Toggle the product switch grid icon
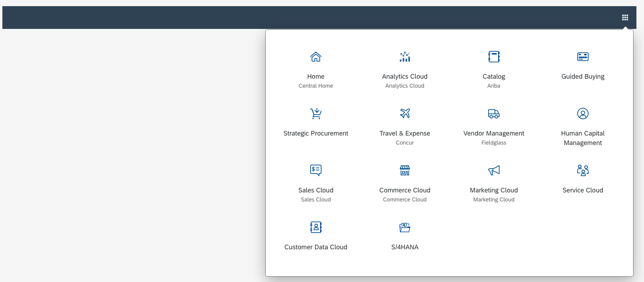This screenshot has width=644, height=282. point(625,18)
